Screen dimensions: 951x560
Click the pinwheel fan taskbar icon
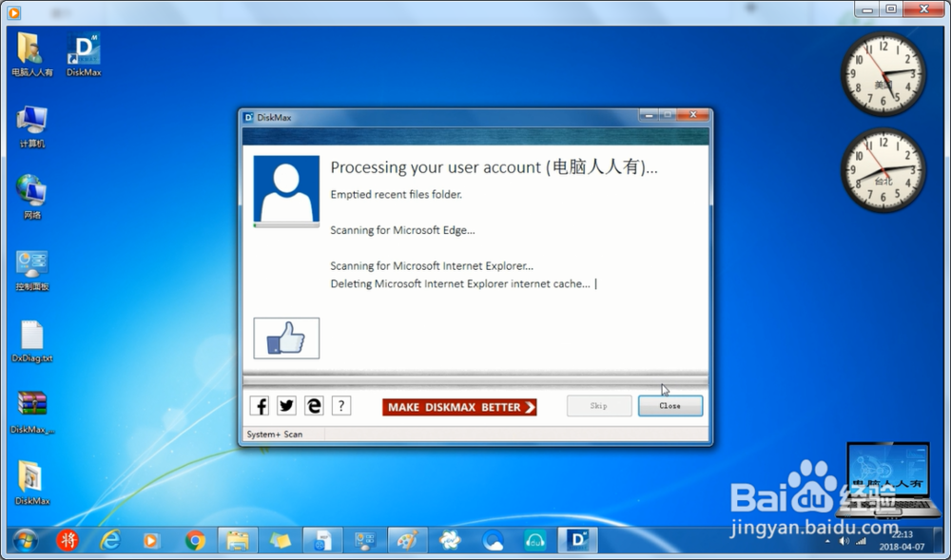(450, 540)
